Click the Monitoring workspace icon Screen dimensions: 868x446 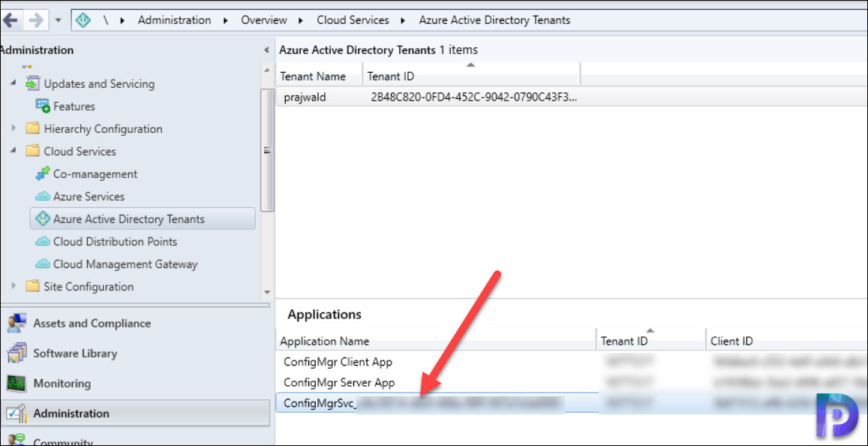[x=17, y=384]
